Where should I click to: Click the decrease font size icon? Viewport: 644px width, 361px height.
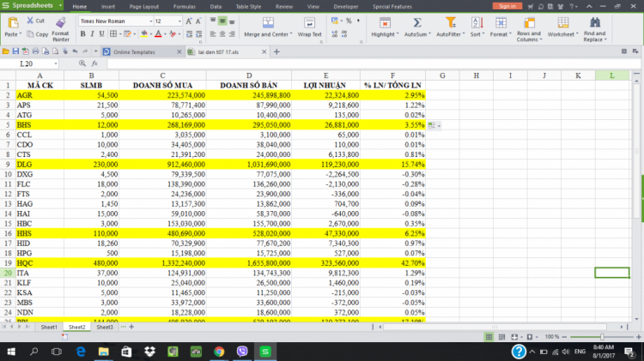click(x=198, y=21)
